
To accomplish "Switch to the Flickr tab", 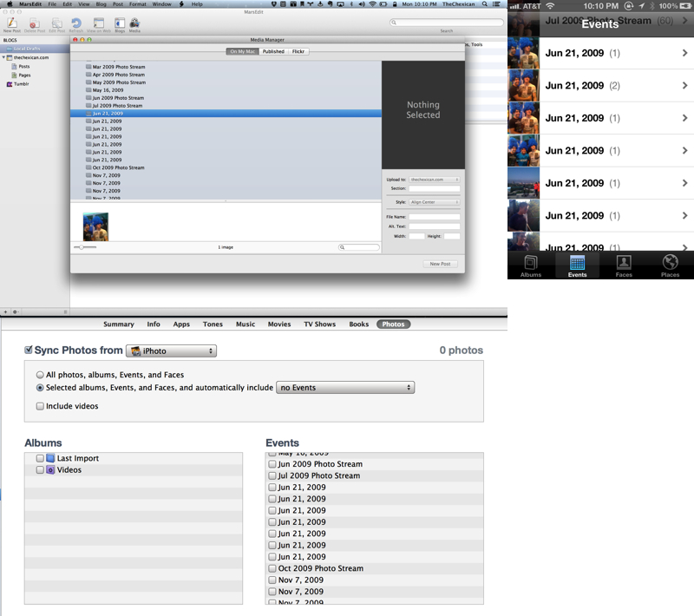I will pyautogui.click(x=298, y=52).
